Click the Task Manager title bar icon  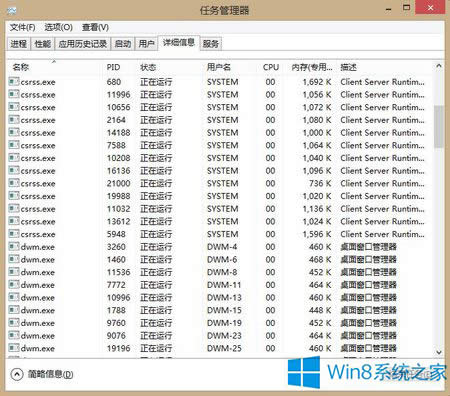click(12, 10)
